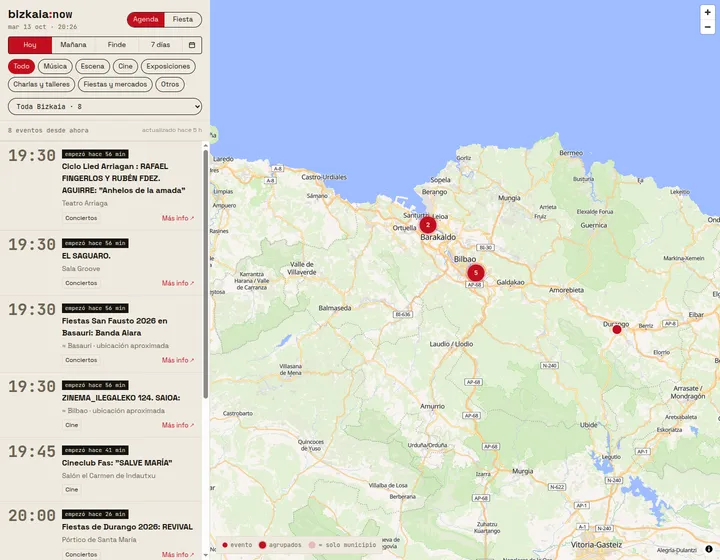
Task: Click the '8 eventos desde ahora' count text
Action: point(48,130)
